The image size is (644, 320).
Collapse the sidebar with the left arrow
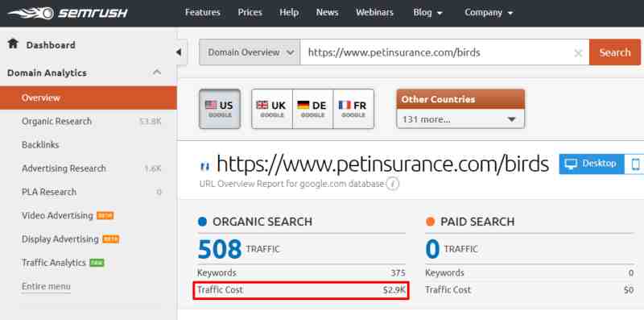tap(179, 52)
